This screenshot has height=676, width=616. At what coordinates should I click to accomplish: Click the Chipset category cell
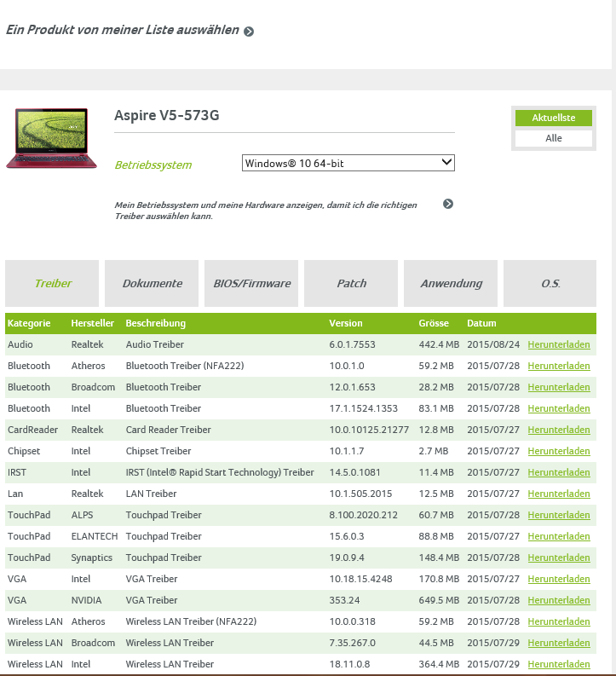click(24, 452)
